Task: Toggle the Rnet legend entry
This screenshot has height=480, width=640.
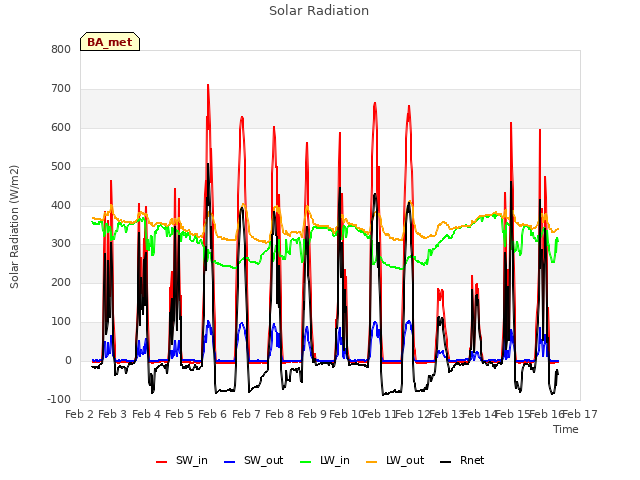Action: (462, 460)
